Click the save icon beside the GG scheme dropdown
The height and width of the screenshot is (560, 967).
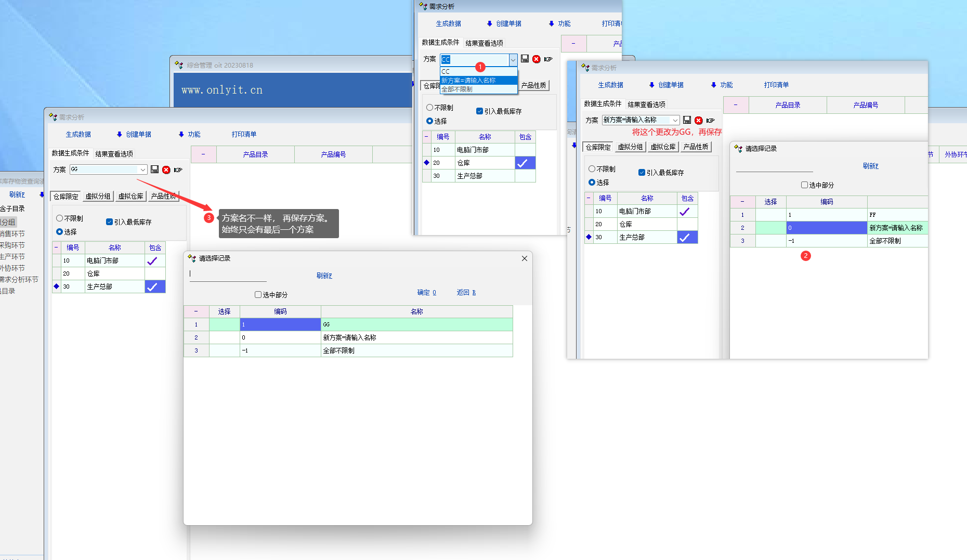(154, 170)
